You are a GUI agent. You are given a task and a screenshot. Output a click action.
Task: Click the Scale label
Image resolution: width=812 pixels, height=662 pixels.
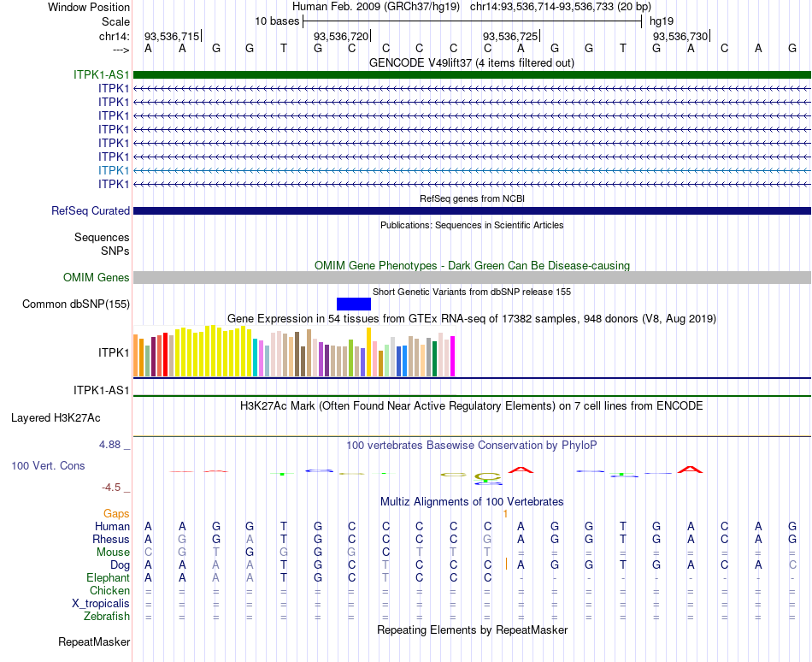click(x=115, y=21)
